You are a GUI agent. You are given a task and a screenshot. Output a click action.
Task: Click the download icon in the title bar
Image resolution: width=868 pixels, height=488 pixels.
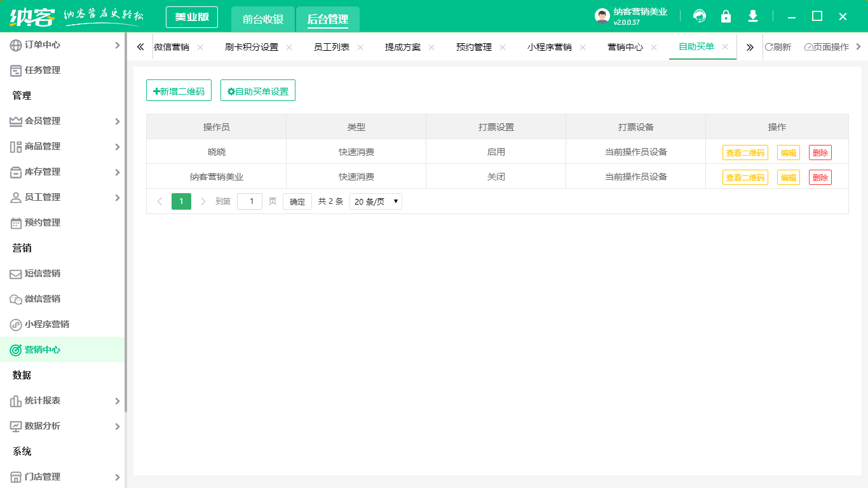pyautogui.click(x=752, y=15)
